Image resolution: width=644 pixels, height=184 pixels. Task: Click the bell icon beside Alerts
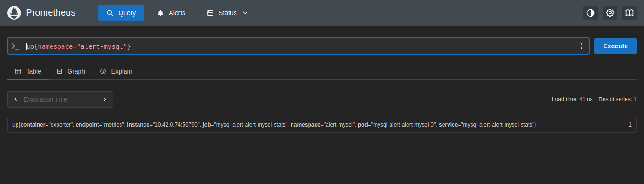click(161, 13)
